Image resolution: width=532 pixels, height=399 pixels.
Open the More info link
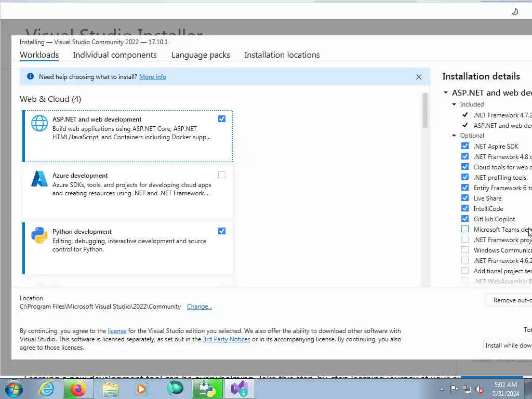(x=153, y=77)
